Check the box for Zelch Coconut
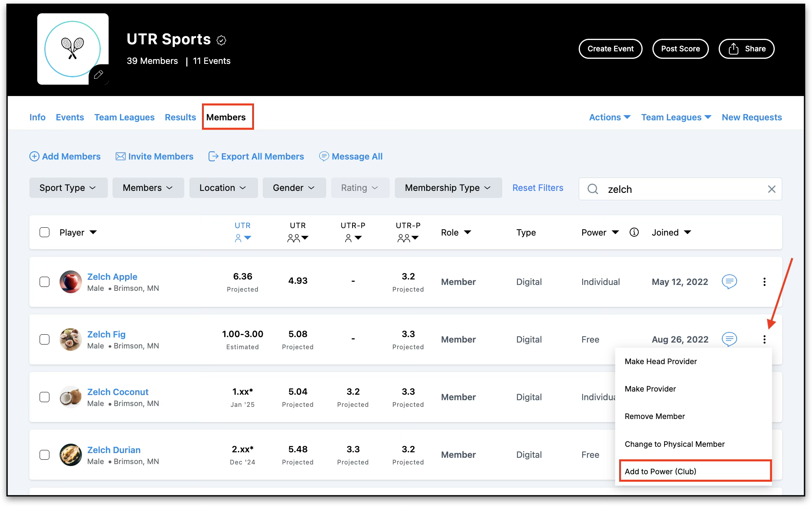The width and height of the screenshot is (812, 506). 45,397
